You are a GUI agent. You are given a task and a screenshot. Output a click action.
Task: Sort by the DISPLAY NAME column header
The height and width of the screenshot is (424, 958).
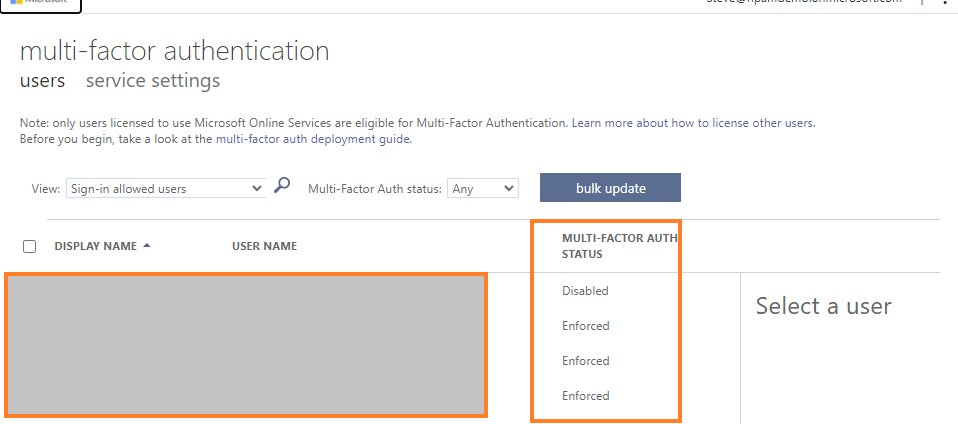(95, 246)
